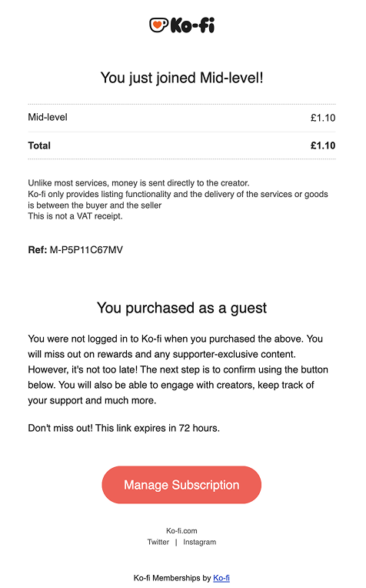Visit the Ko-fi.com footer link
This screenshot has height=588, width=366.
click(x=181, y=530)
